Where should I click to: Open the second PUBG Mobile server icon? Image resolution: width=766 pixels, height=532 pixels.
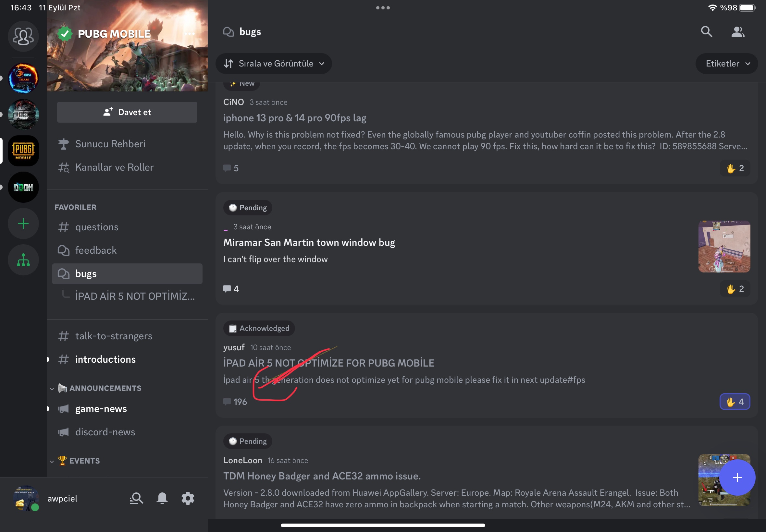(23, 114)
